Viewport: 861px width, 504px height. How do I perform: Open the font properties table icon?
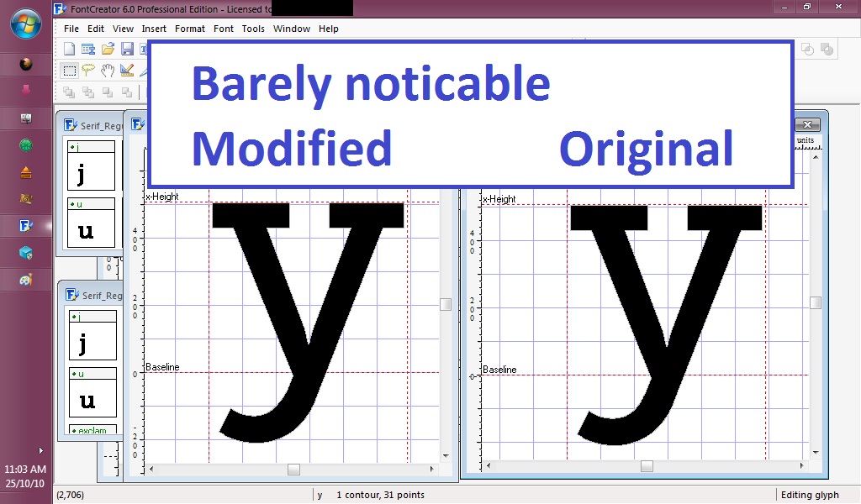click(x=87, y=50)
